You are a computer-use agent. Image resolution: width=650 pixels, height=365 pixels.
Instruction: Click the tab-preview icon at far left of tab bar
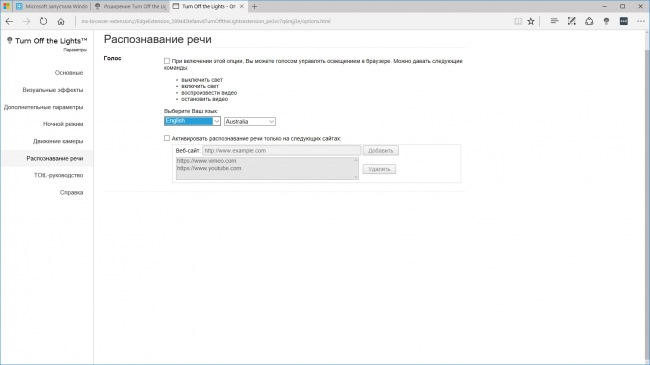coord(6,6)
